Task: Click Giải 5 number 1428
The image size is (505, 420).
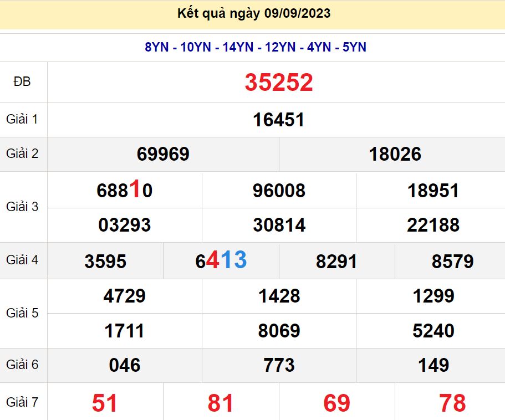Action: 279,296
